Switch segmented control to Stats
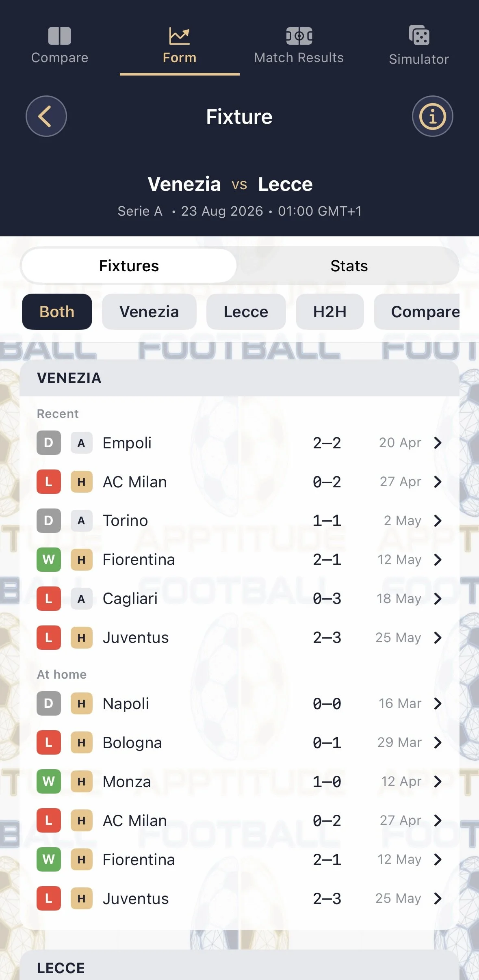Image resolution: width=479 pixels, height=980 pixels. tap(349, 266)
